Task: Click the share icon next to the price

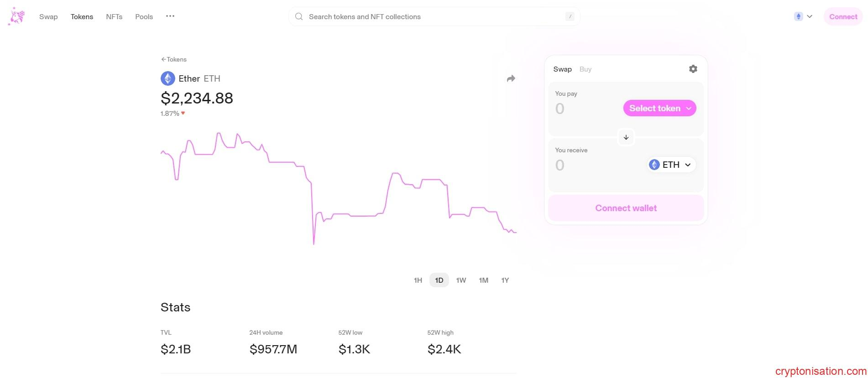Action: click(x=511, y=78)
